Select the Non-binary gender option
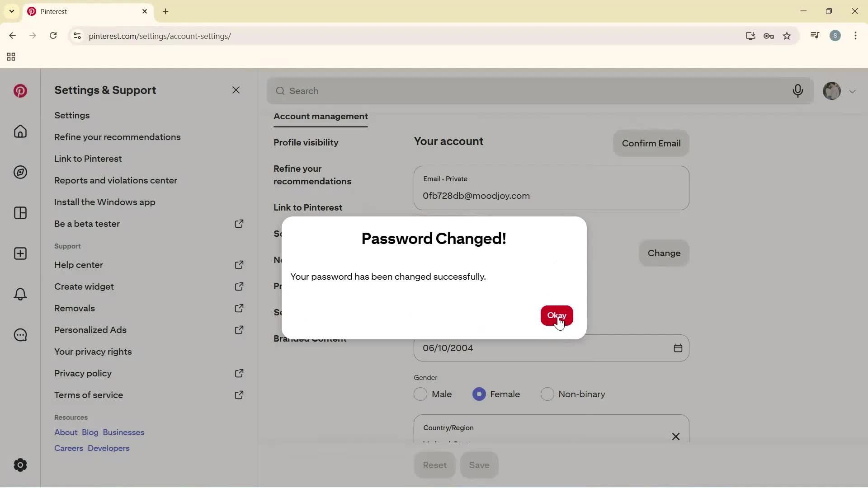This screenshot has width=868, height=488. click(x=547, y=394)
